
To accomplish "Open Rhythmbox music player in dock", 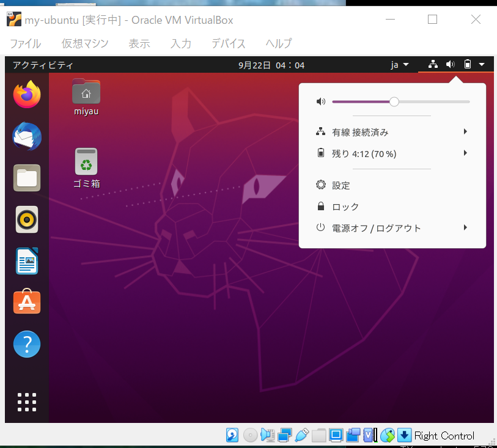I will 27,219.
